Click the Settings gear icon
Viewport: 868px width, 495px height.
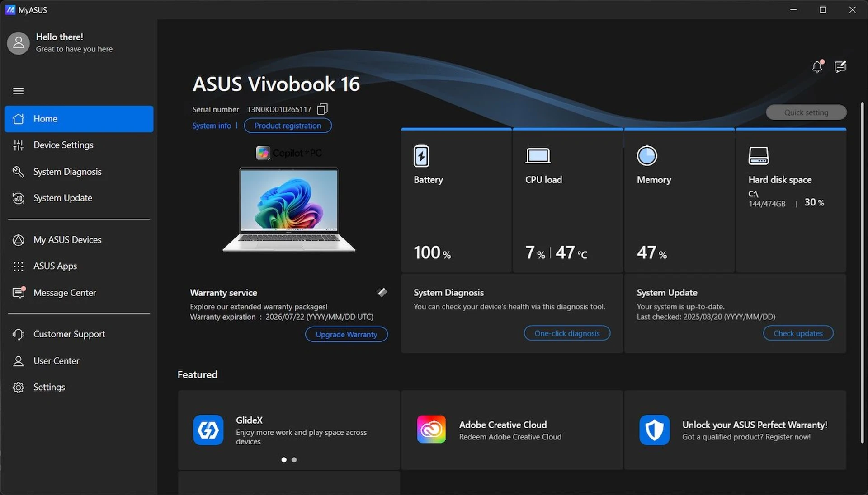(19, 388)
